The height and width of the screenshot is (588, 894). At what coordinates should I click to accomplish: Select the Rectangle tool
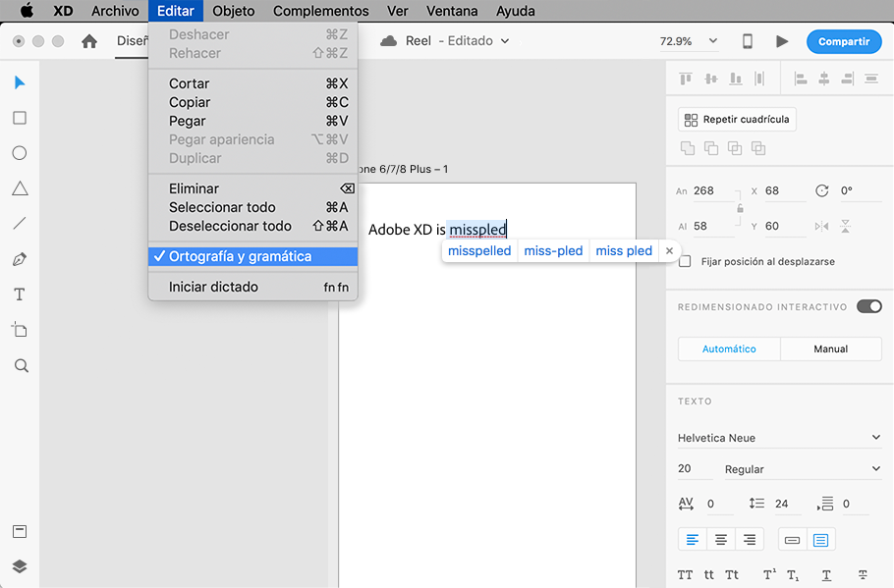click(20, 118)
